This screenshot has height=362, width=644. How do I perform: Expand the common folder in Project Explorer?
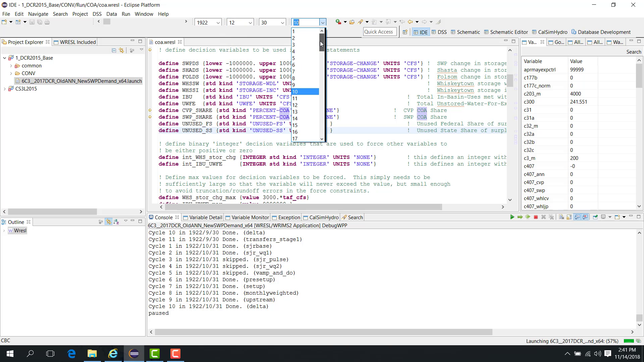click(11, 66)
